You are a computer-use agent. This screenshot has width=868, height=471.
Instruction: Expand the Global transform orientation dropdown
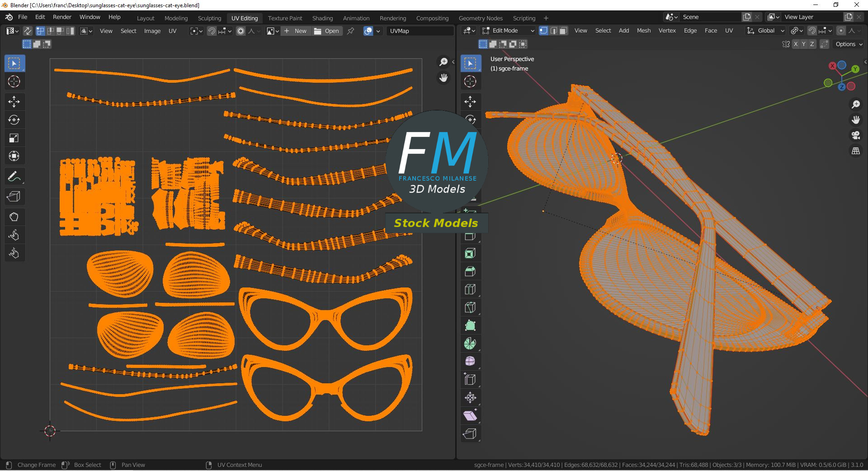tap(766, 31)
